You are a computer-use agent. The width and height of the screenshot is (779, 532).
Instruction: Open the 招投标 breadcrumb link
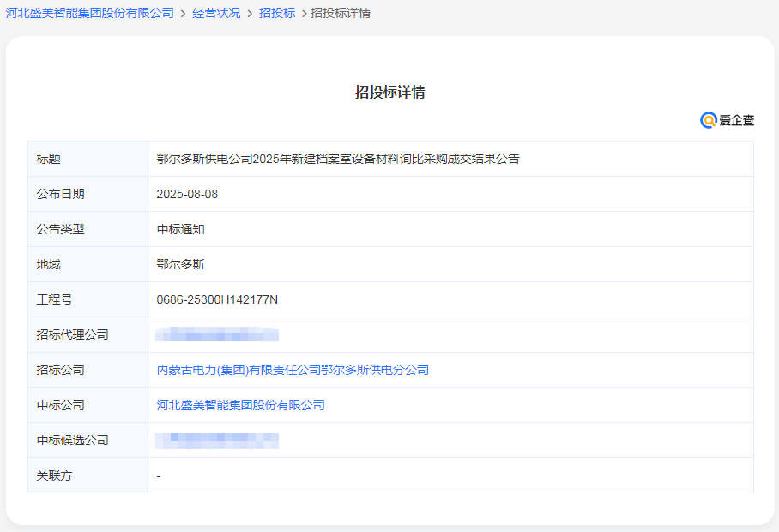click(x=277, y=13)
